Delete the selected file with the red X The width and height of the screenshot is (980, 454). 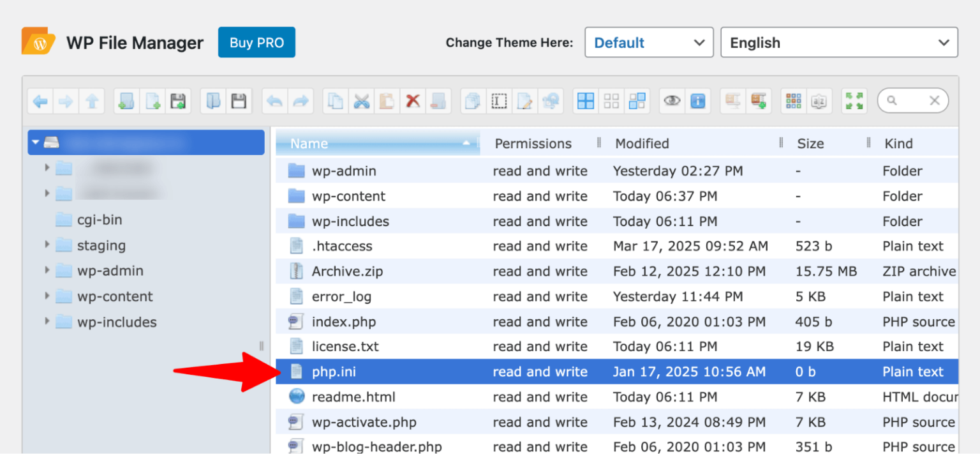click(x=412, y=101)
